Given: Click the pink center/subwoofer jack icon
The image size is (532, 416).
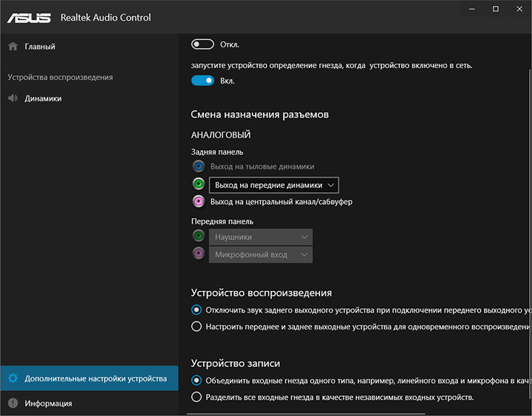Looking at the screenshot, I should tap(198, 202).
